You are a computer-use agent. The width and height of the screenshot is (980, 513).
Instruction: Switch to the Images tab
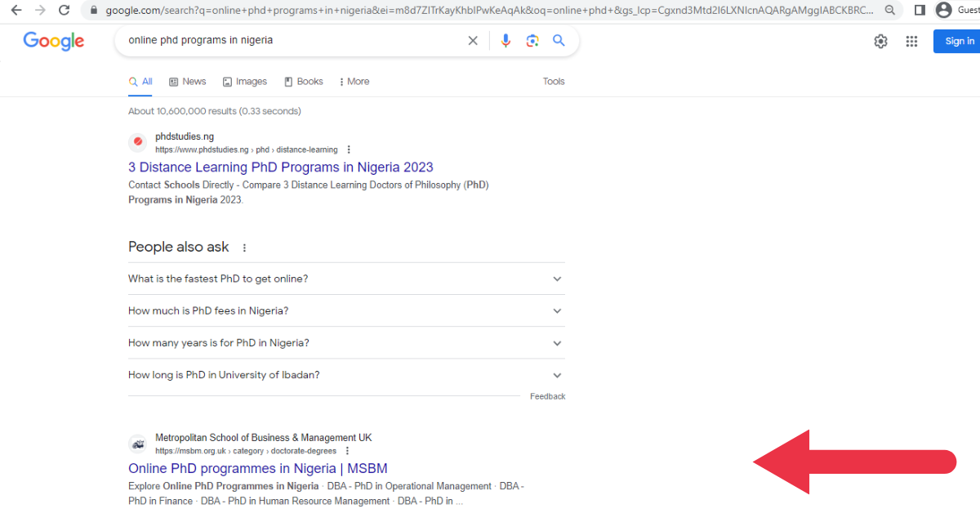[x=245, y=82]
